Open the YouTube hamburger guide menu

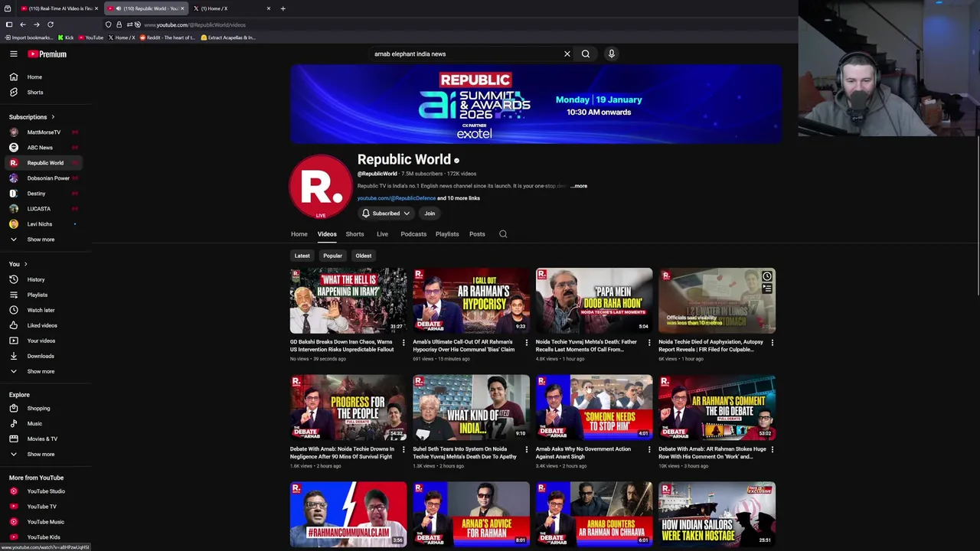[x=13, y=54]
